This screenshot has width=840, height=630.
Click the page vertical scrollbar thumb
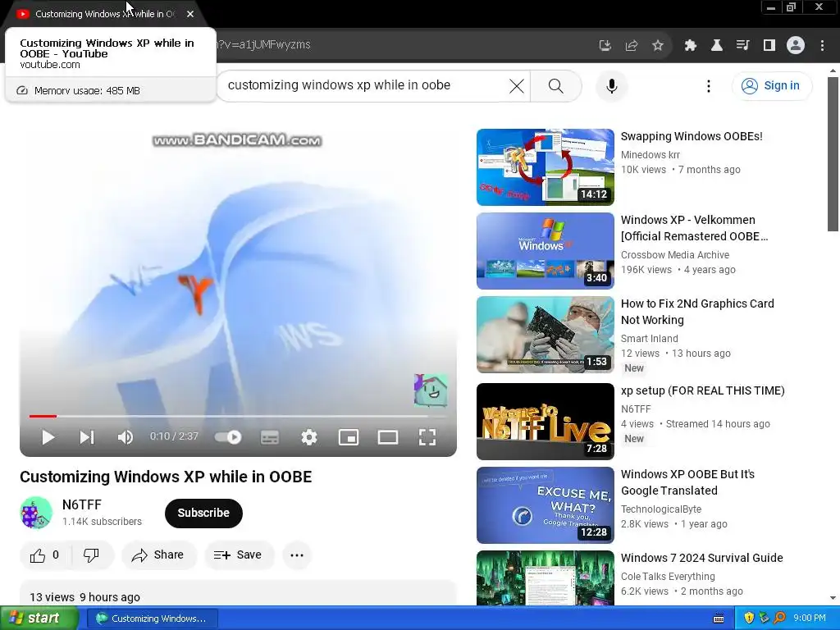pos(833,154)
